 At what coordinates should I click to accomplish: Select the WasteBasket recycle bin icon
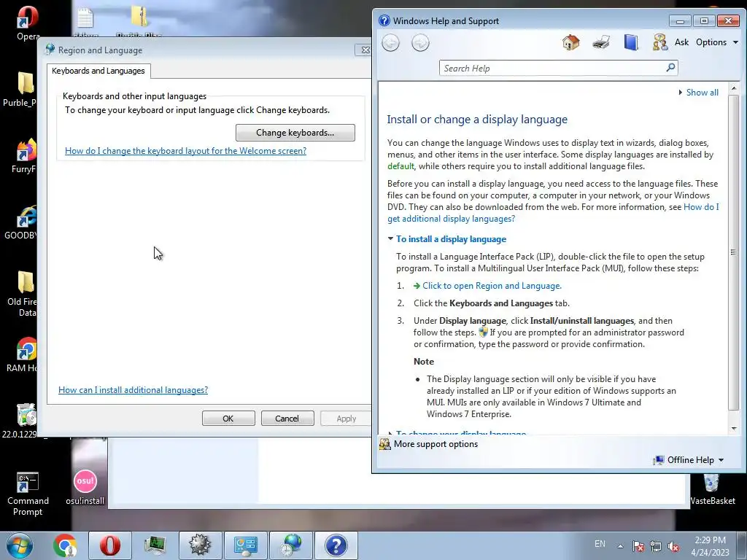(x=713, y=489)
